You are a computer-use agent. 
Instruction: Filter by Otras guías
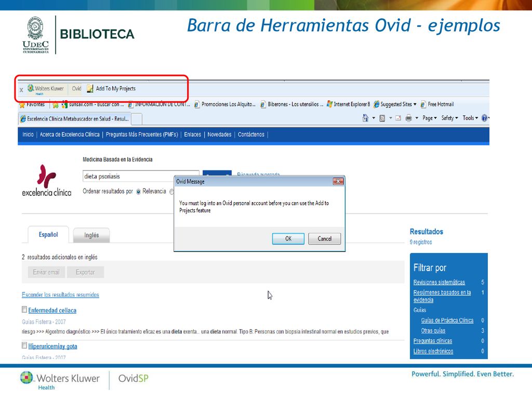[x=433, y=330]
